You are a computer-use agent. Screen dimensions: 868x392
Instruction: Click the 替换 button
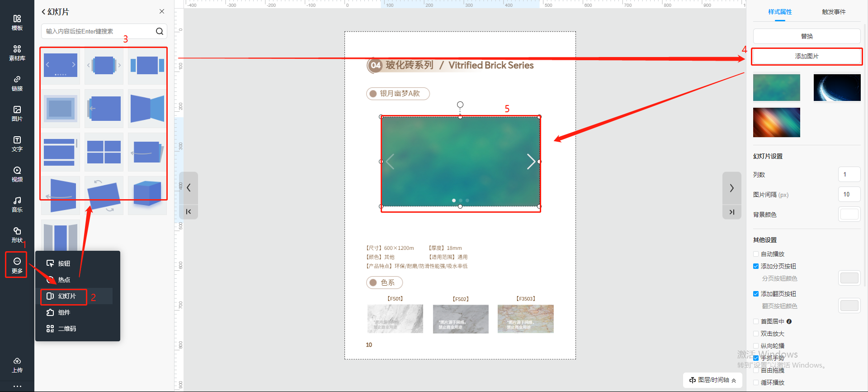coord(807,36)
